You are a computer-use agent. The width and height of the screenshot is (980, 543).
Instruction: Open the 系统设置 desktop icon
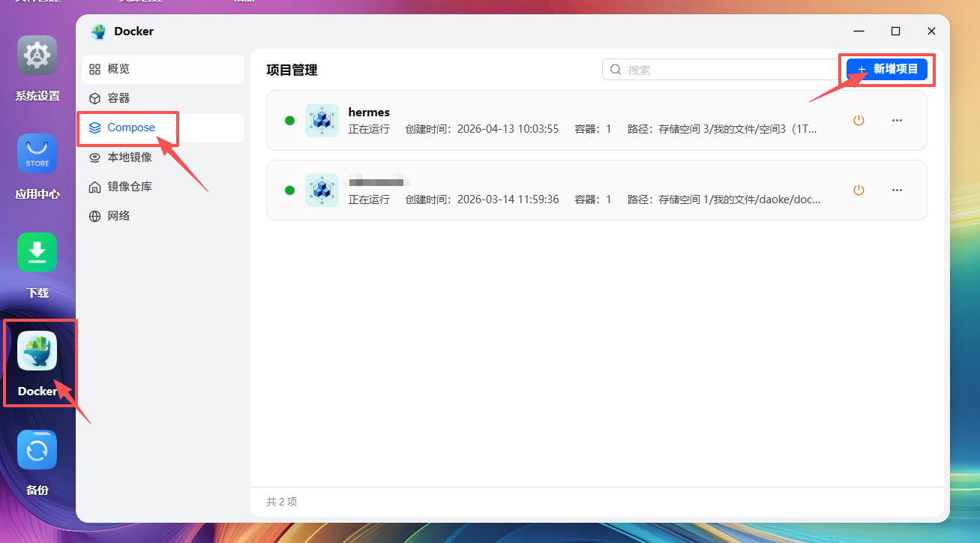[x=37, y=55]
